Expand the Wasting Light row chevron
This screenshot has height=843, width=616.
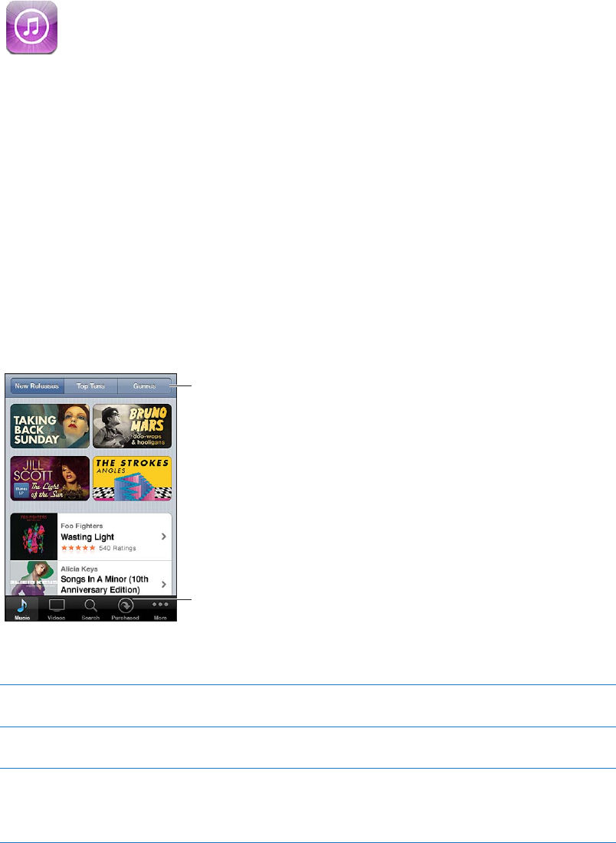coord(164,536)
